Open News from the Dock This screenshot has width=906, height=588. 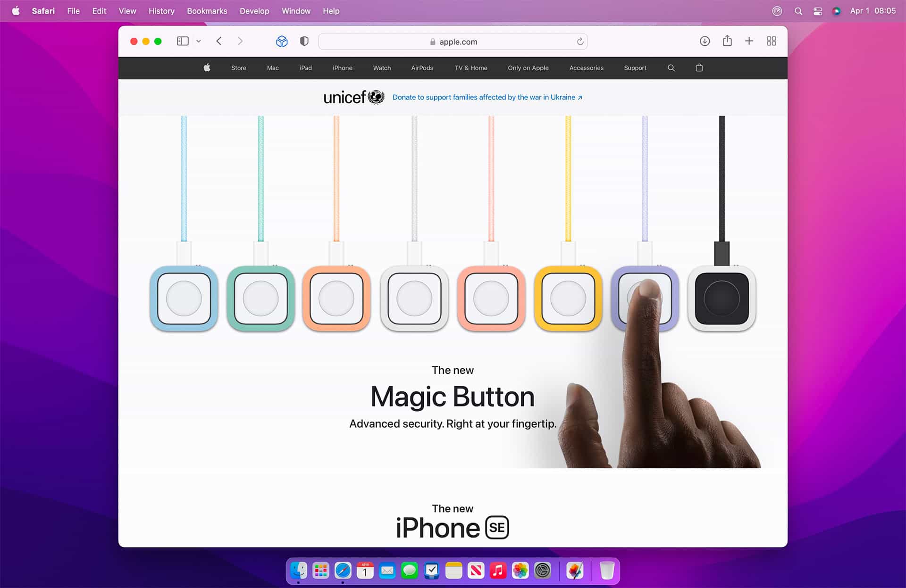click(476, 571)
